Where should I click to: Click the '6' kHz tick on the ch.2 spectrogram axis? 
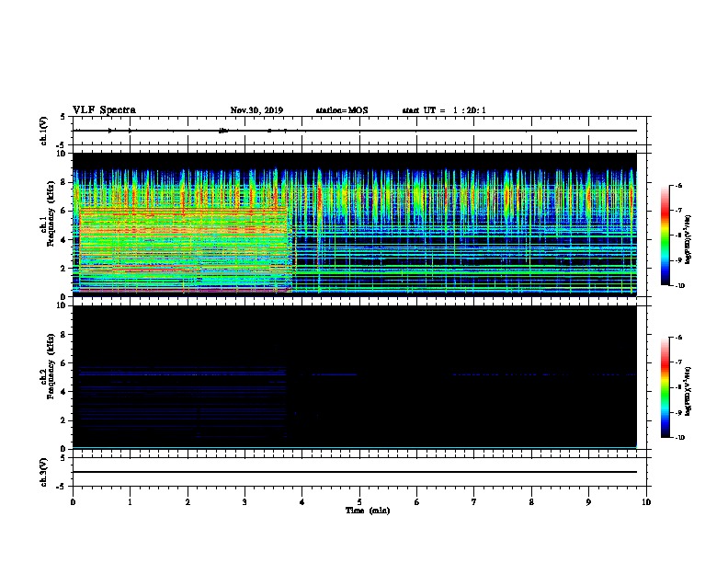[63, 363]
